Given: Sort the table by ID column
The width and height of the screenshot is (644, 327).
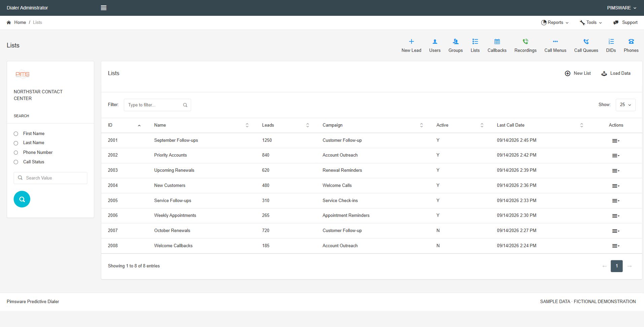Looking at the screenshot, I should pyautogui.click(x=124, y=125).
